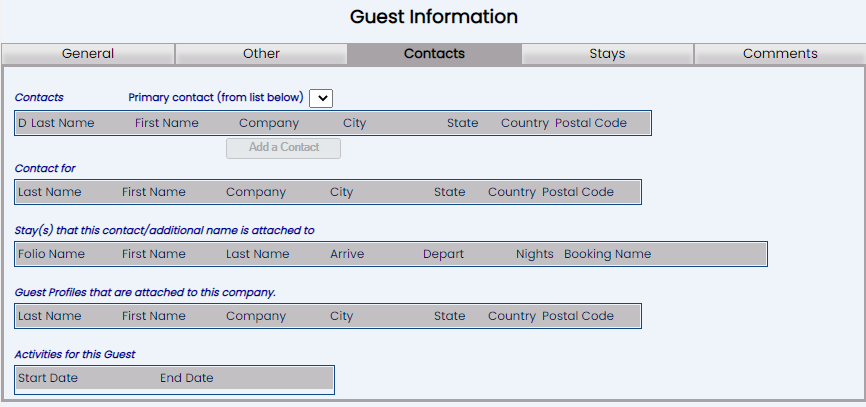866x407 pixels.
Task: Click End Date header in Activities table
Action: [x=187, y=378]
